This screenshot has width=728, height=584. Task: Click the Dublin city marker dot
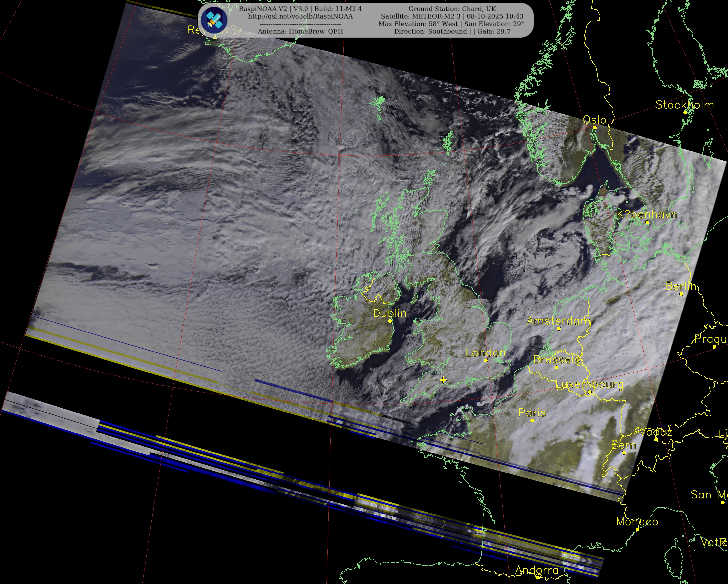[390, 321]
